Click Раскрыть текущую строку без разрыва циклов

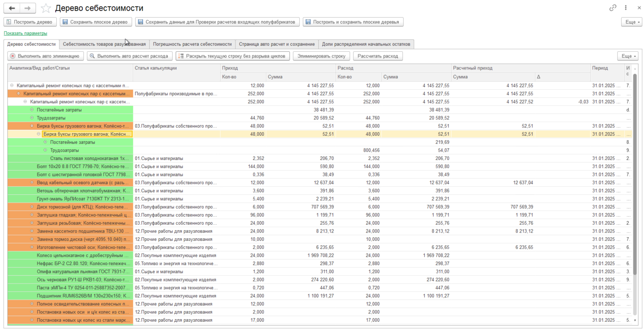tap(233, 56)
